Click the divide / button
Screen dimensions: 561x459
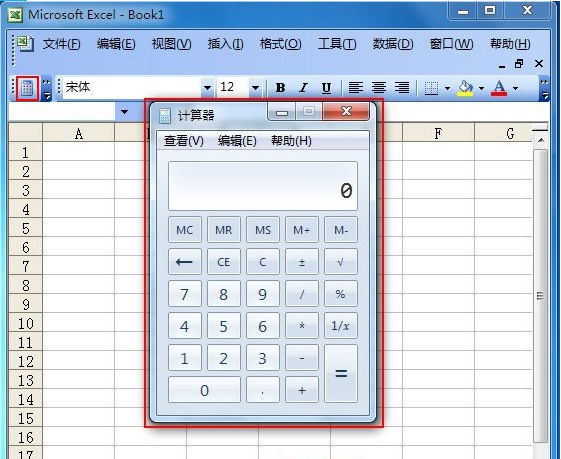pyautogui.click(x=302, y=294)
